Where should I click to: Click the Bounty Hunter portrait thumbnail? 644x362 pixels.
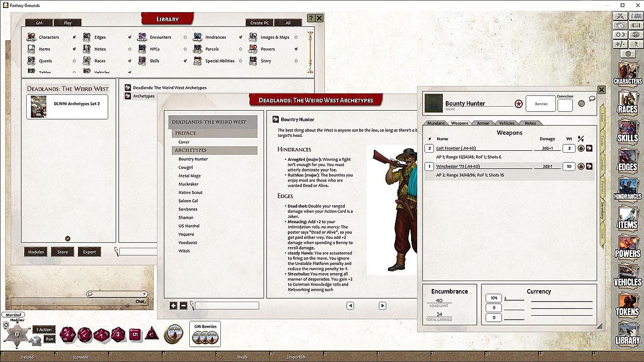(x=434, y=103)
